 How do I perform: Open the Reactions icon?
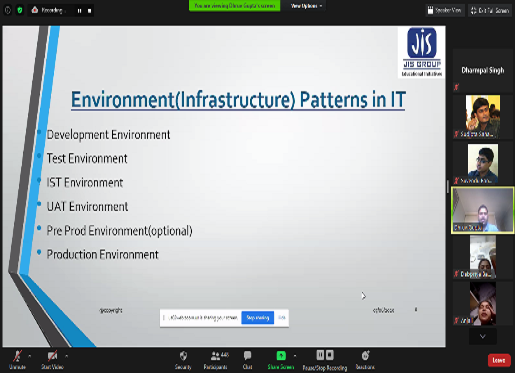[x=365, y=356]
